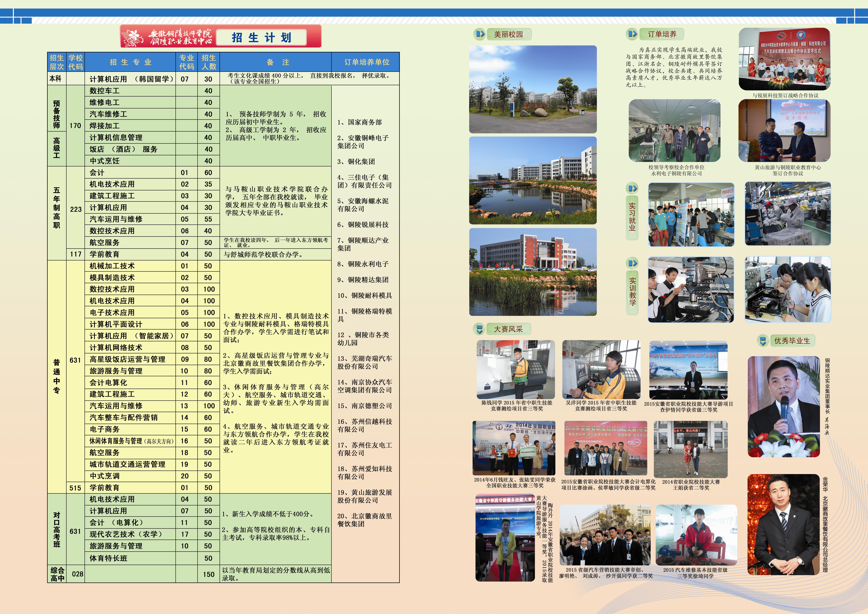Open the 黄山旅游 agreement signing photo
The image size is (868, 614).
(784, 131)
